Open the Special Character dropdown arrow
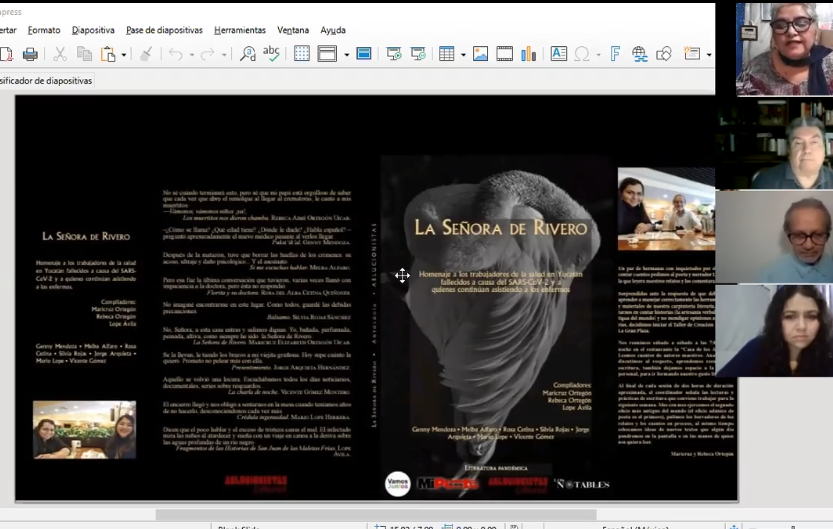The height and width of the screenshot is (529, 833). (x=599, y=54)
